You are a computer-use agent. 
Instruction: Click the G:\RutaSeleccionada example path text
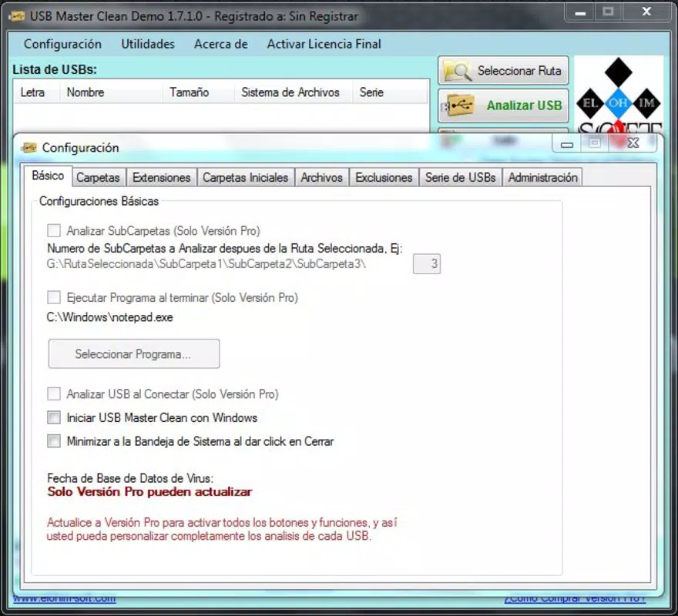(x=206, y=263)
